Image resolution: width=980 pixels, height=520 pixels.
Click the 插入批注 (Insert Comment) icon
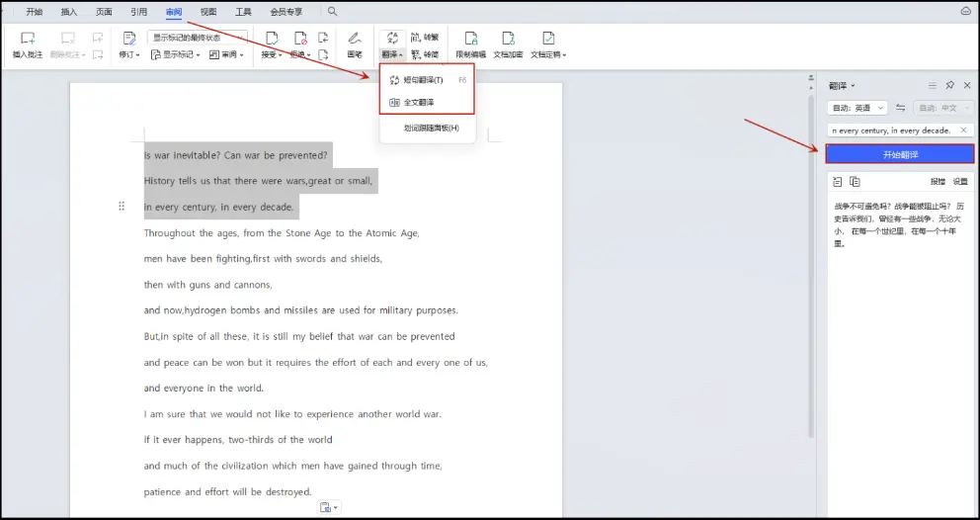pos(28,40)
